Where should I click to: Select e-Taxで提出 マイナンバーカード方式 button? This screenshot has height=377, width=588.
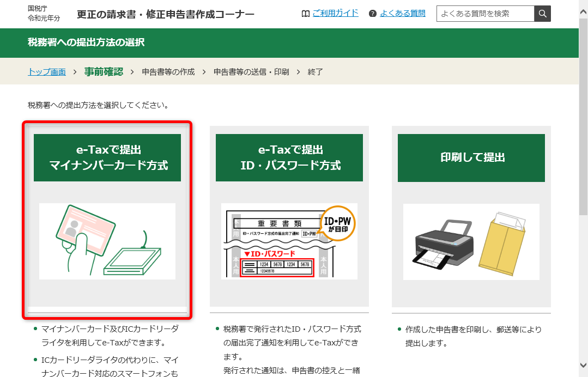point(107,158)
